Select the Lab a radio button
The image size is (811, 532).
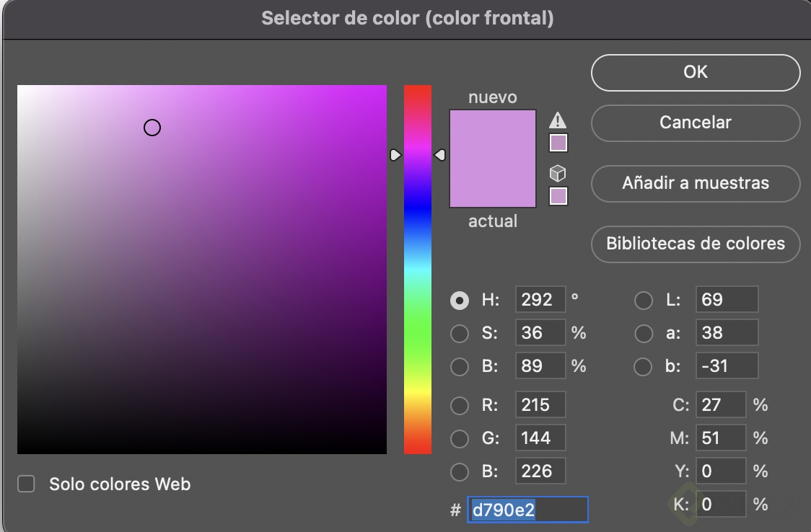pyautogui.click(x=643, y=334)
